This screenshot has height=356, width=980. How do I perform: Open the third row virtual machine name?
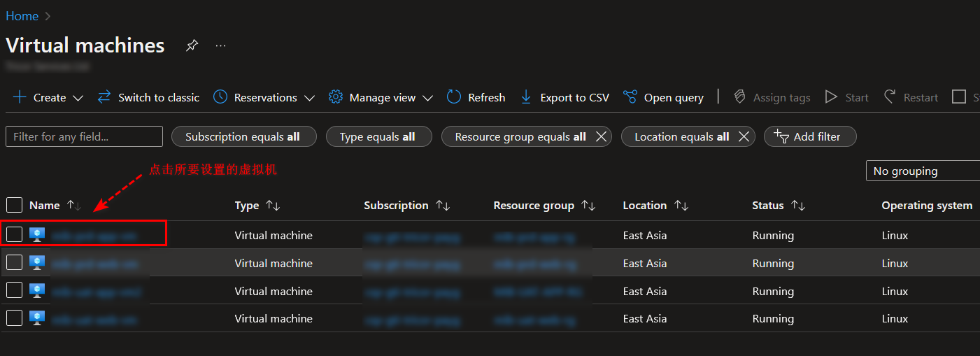click(x=97, y=292)
